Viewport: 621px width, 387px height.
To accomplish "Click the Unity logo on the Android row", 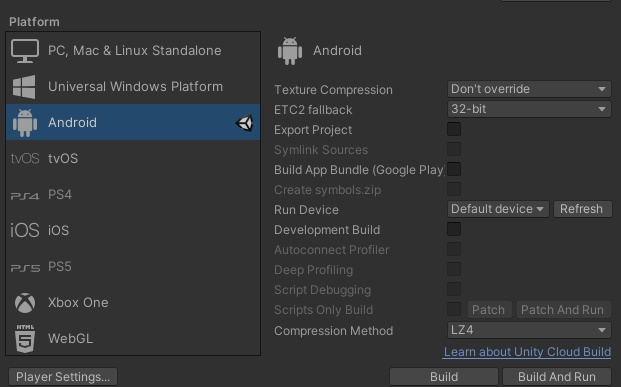I will click(244, 123).
